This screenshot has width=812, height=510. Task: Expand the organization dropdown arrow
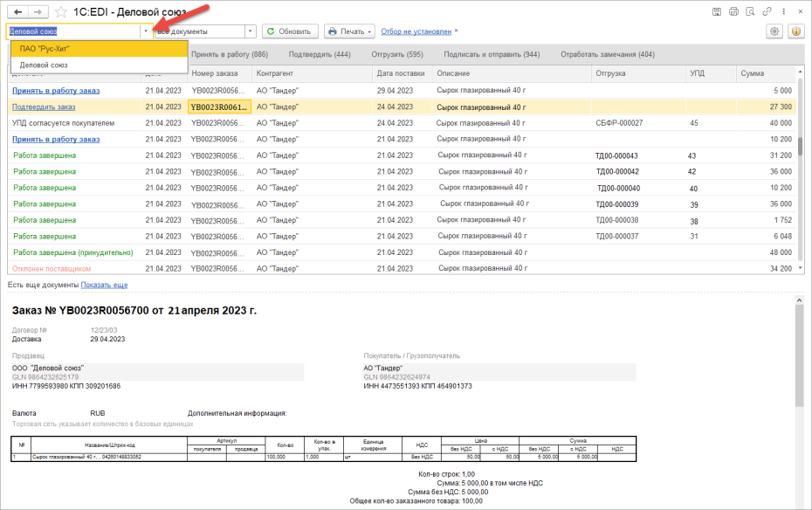click(146, 31)
